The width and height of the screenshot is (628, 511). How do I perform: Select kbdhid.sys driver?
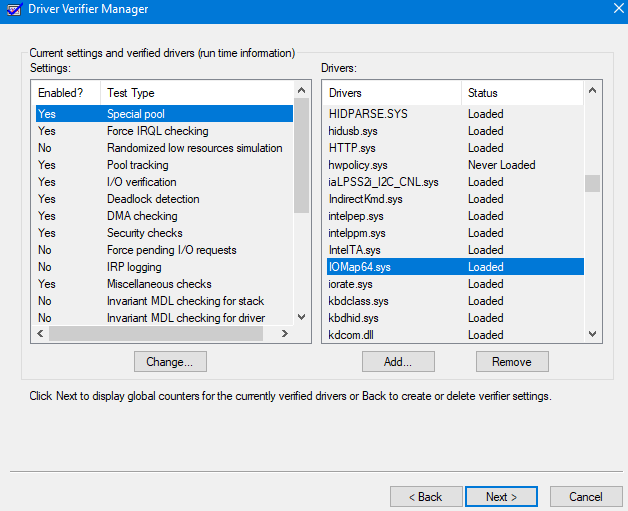pyautogui.click(x=455, y=318)
